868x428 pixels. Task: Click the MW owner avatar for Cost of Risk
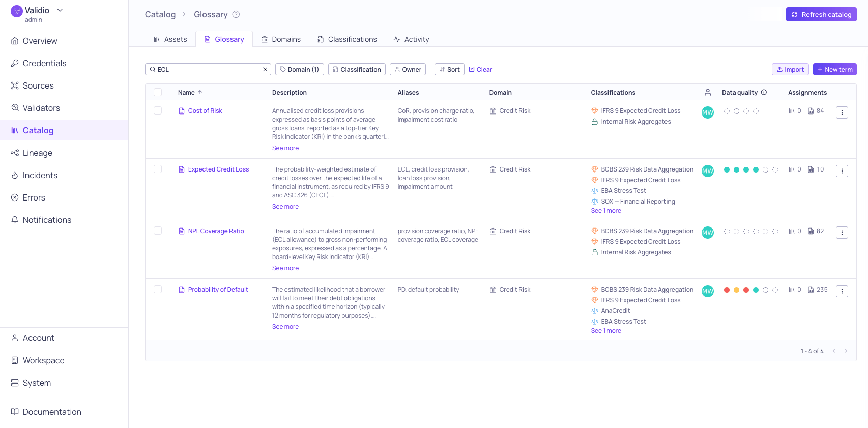pos(708,112)
